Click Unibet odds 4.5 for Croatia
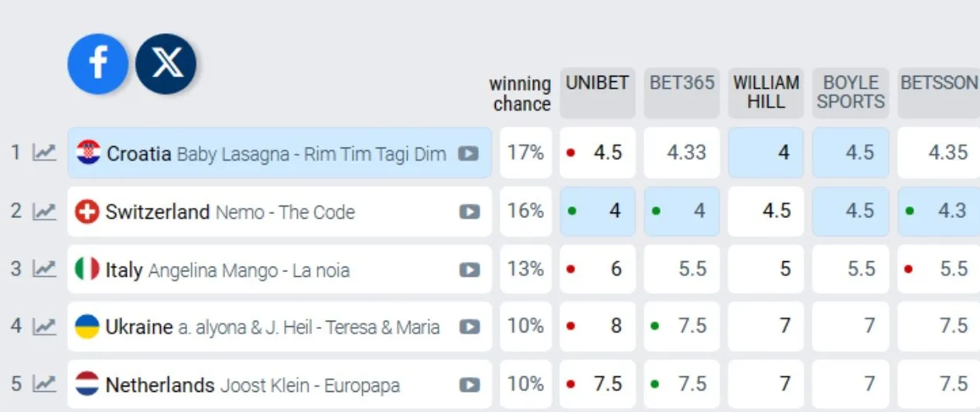 (597, 153)
